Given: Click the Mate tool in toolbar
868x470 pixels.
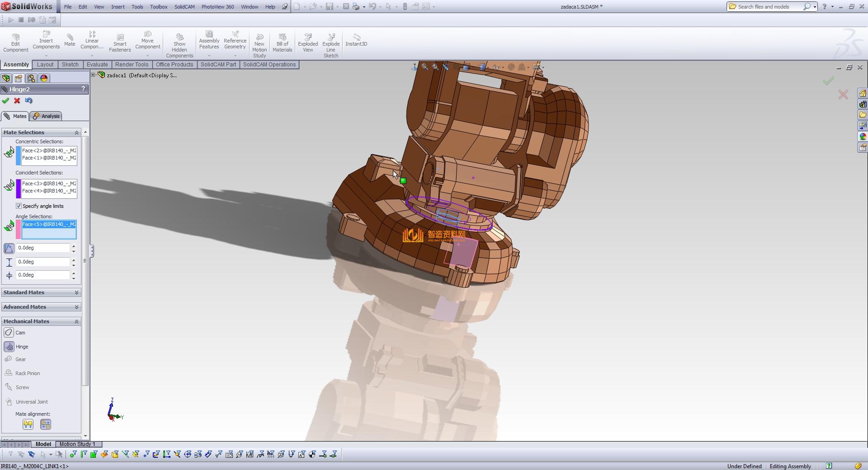Looking at the screenshot, I should [x=70, y=40].
